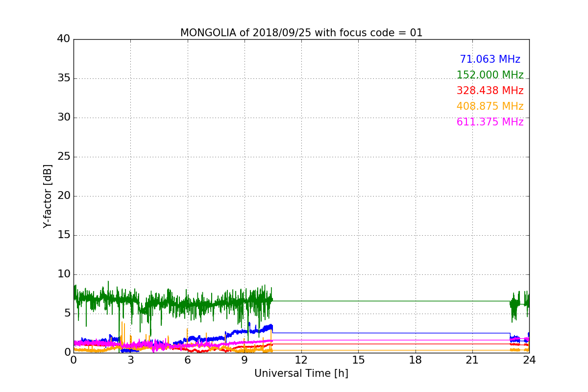The image size is (588, 392).
Task: Click the Universal Time [h] axis label
Action: (x=301, y=373)
